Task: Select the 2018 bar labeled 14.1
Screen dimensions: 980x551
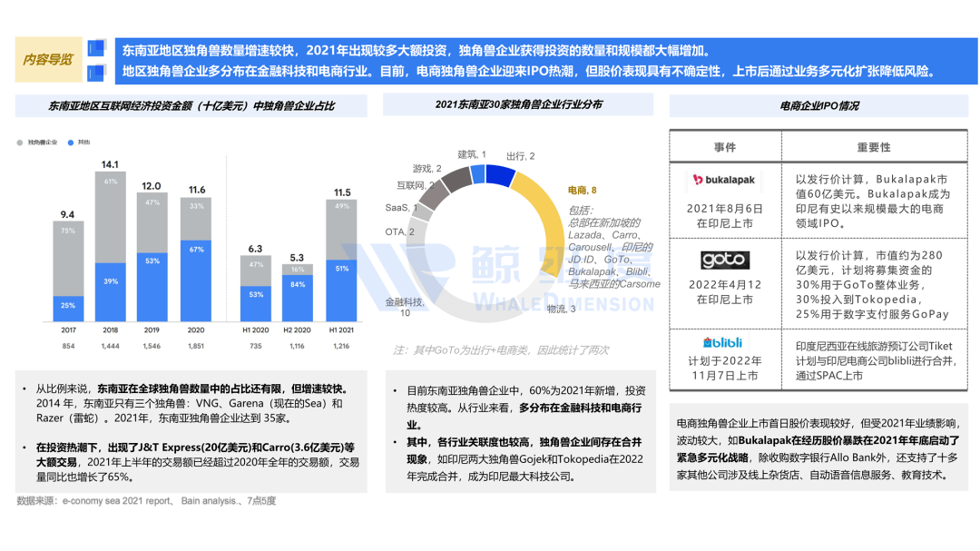Action: [110, 245]
